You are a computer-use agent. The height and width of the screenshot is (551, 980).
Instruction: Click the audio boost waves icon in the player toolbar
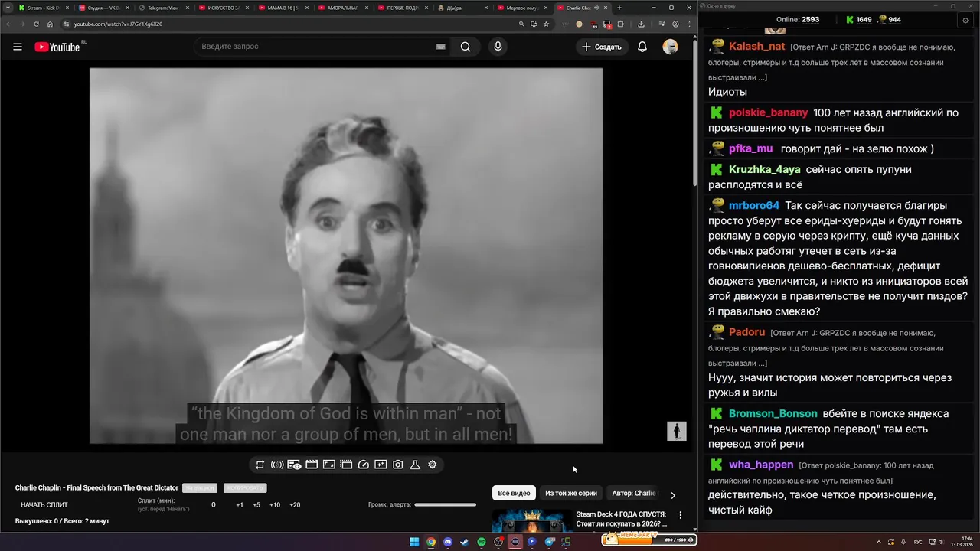[277, 465]
